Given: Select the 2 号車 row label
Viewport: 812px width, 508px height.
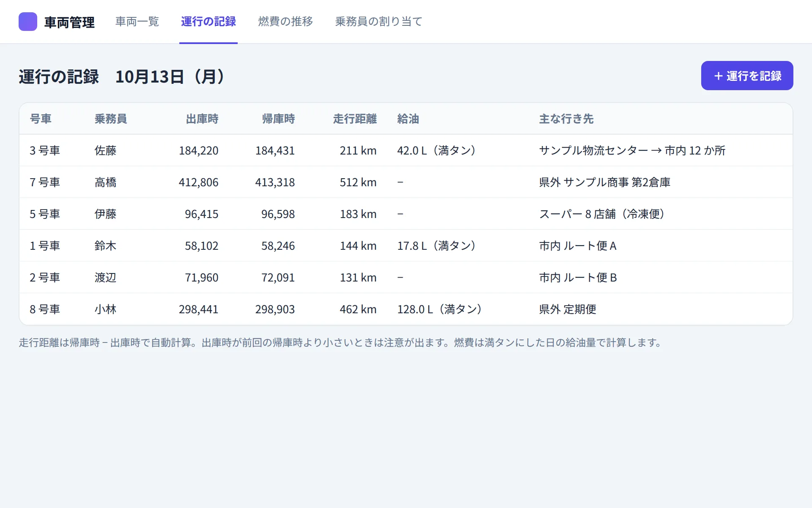Looking at the screenshot, I should coord(45,278).
